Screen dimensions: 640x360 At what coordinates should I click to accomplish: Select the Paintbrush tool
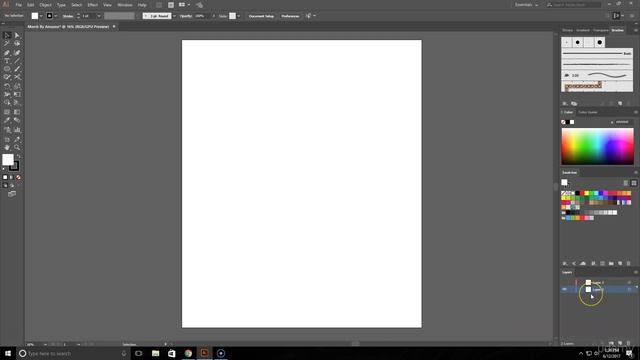pos(17,69)
